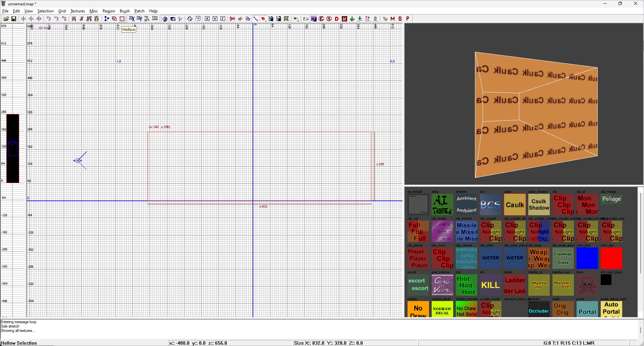
Task: Open the Selection menu
Action: tap(45, 11)
